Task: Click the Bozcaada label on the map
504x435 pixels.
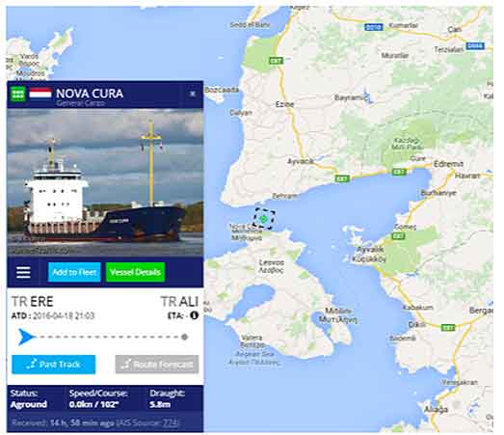Action: click(x=222, y=90)
